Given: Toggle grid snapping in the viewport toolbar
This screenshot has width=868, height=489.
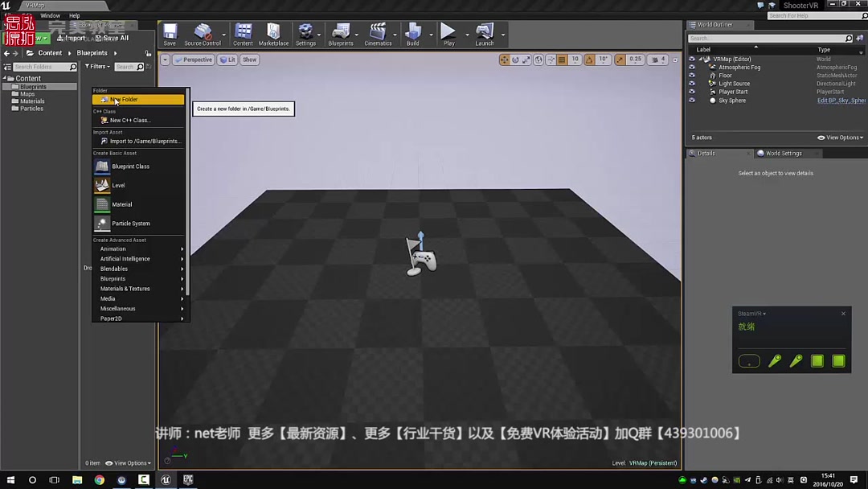Looking at the screenshot, I should 562,59.
